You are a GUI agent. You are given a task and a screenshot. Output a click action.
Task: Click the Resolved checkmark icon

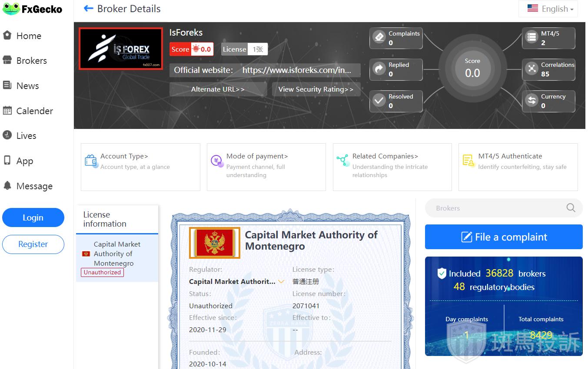379,101
